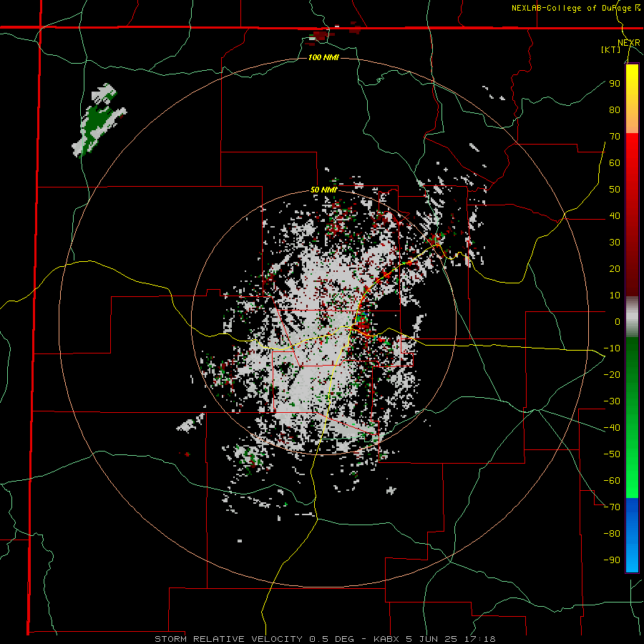Click the -10 value on the velocity scale
This screenshot has width=644, height=644.
tap(612, 348)
